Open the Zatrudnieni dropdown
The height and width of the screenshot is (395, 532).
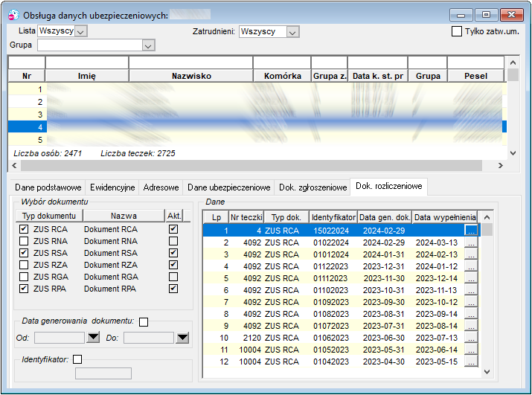pos(293,32)
